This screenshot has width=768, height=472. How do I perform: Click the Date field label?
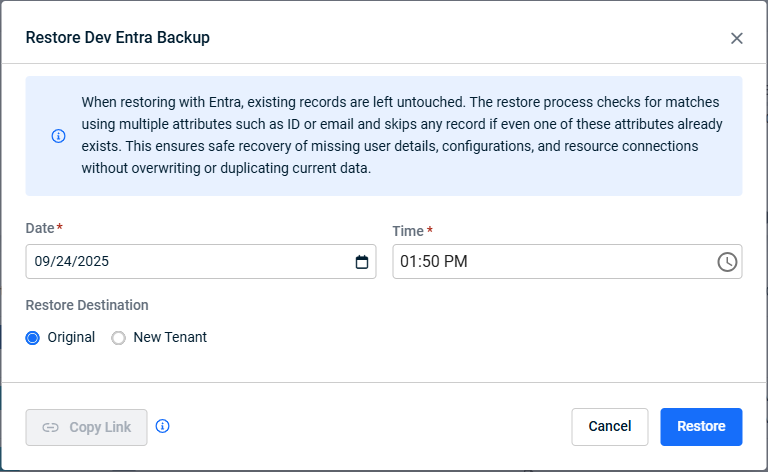coord(39,229)
